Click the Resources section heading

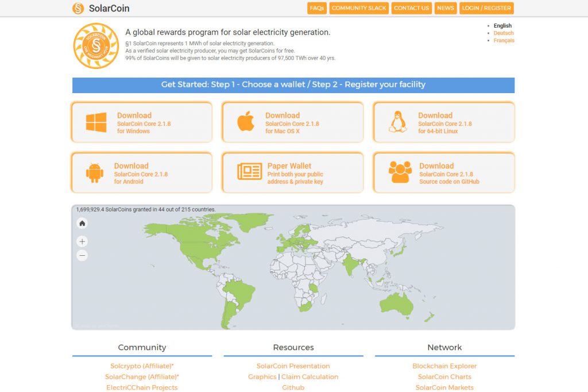(293, 347)
